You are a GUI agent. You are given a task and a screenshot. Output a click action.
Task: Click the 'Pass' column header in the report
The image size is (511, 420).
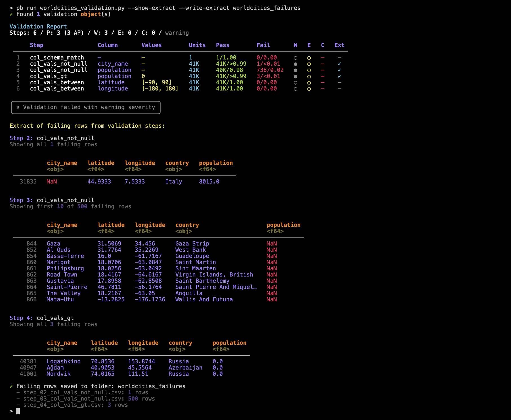click(223, 45)
